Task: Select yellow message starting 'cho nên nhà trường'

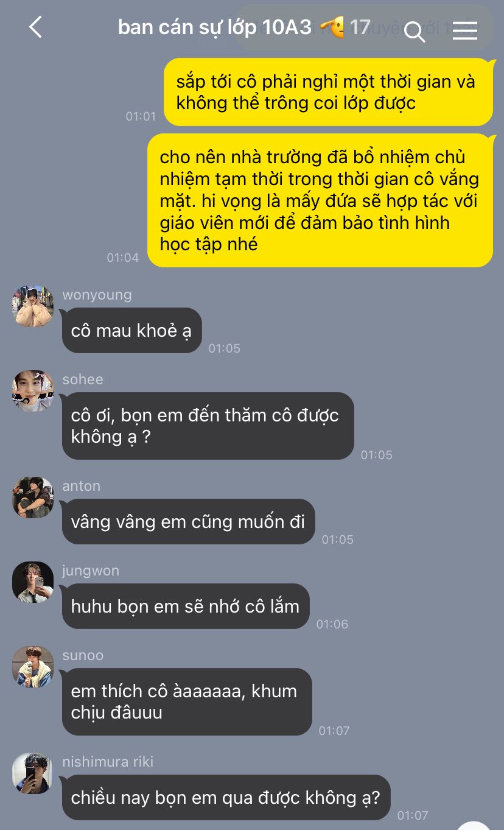Action: [320, 200]
